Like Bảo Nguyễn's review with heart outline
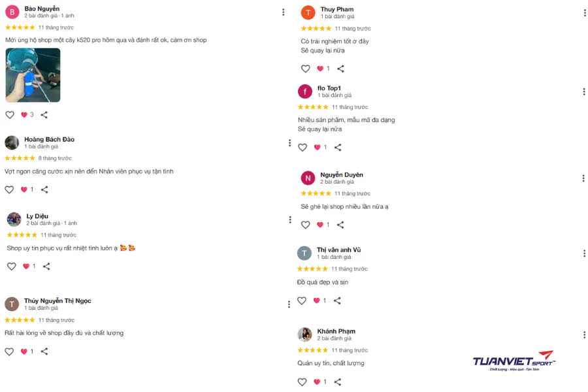Screen dimensions: 588x392 point(10,115)
